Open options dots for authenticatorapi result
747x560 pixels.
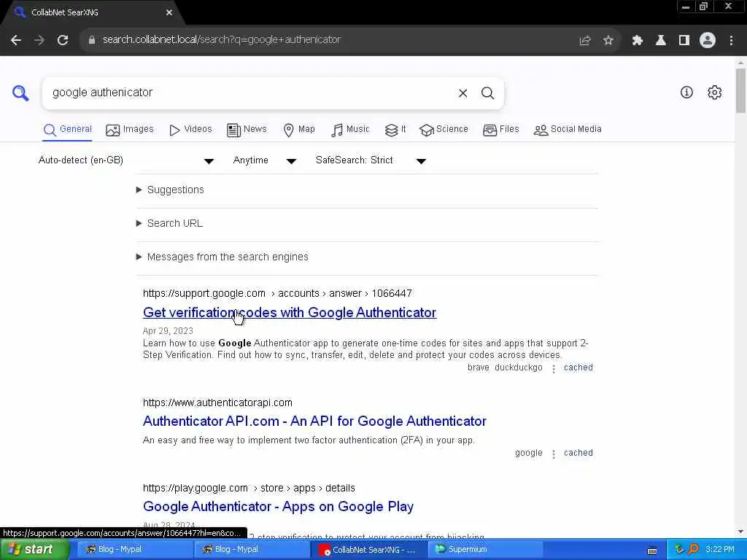pyautogui.click(x=553, y=454)
